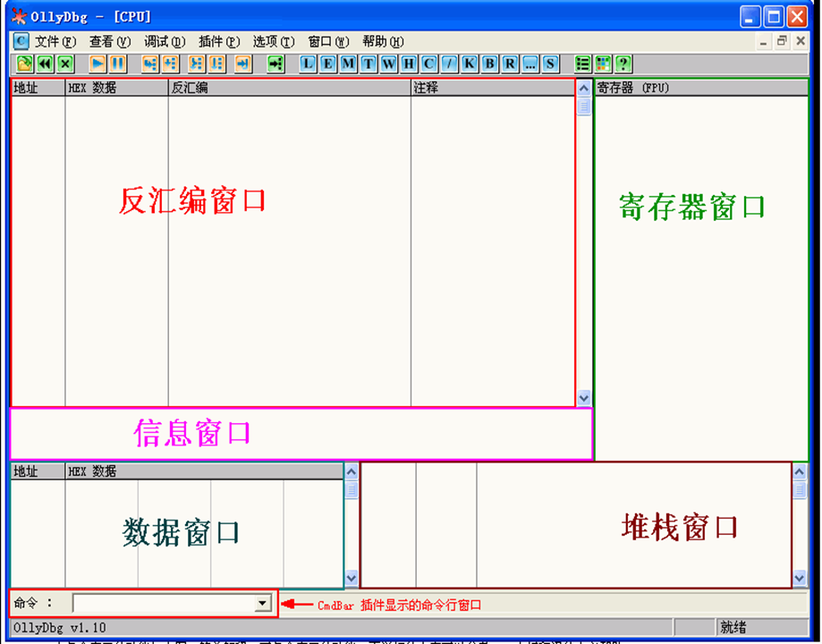Click the Restart program rewind icon
This screenshot has height=644, width=822.
pyautogui.click(x=45, y=64)
